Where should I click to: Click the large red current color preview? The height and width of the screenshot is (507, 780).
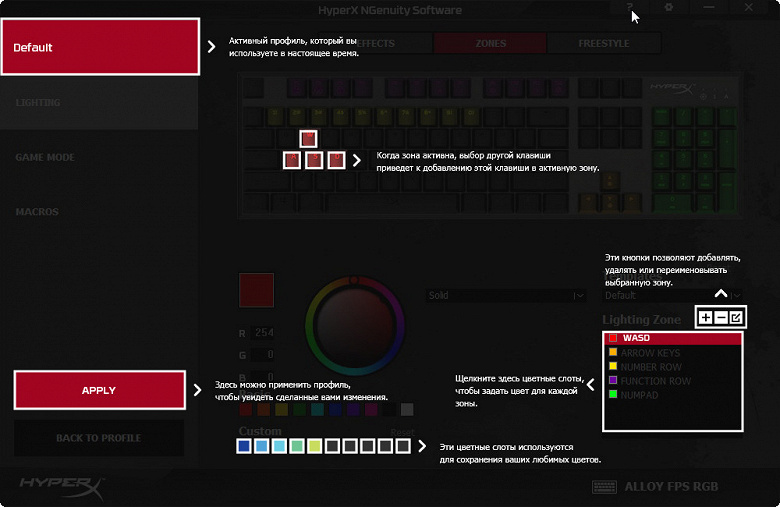click(256, 290)
